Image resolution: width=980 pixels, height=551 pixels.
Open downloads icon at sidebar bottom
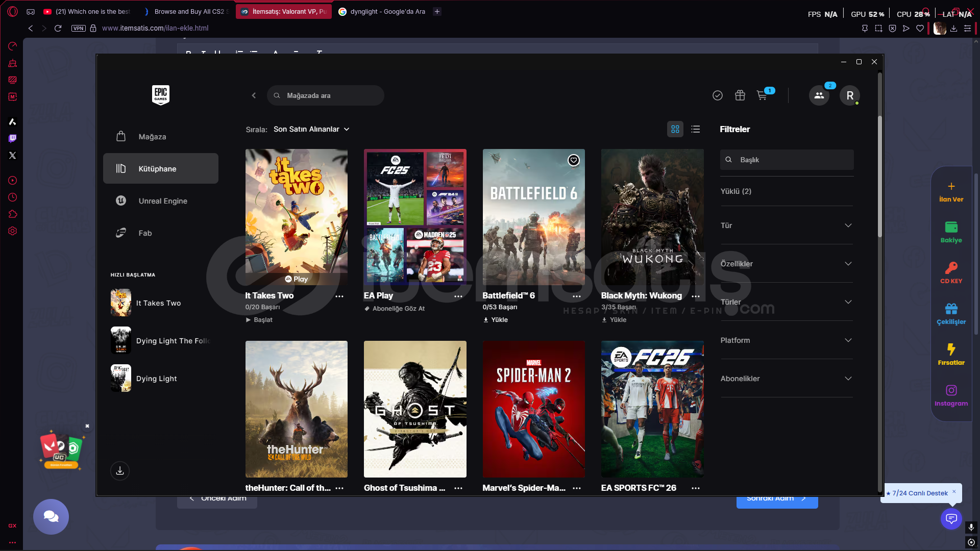120,470
